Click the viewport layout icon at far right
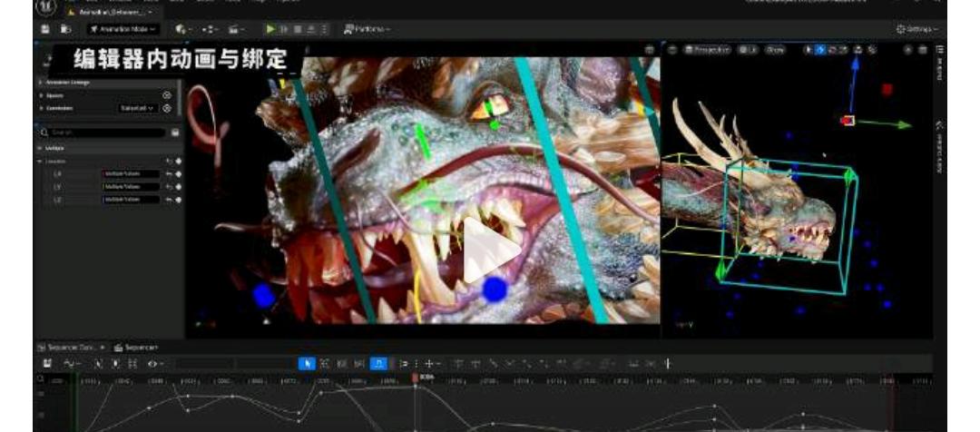 [x=923, y=50]
